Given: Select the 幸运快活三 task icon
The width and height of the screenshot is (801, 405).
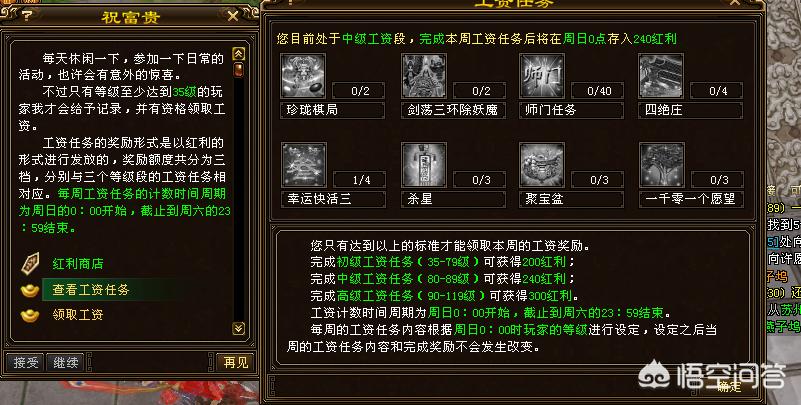Looking at the screenshot, I should tap(303, 165).
